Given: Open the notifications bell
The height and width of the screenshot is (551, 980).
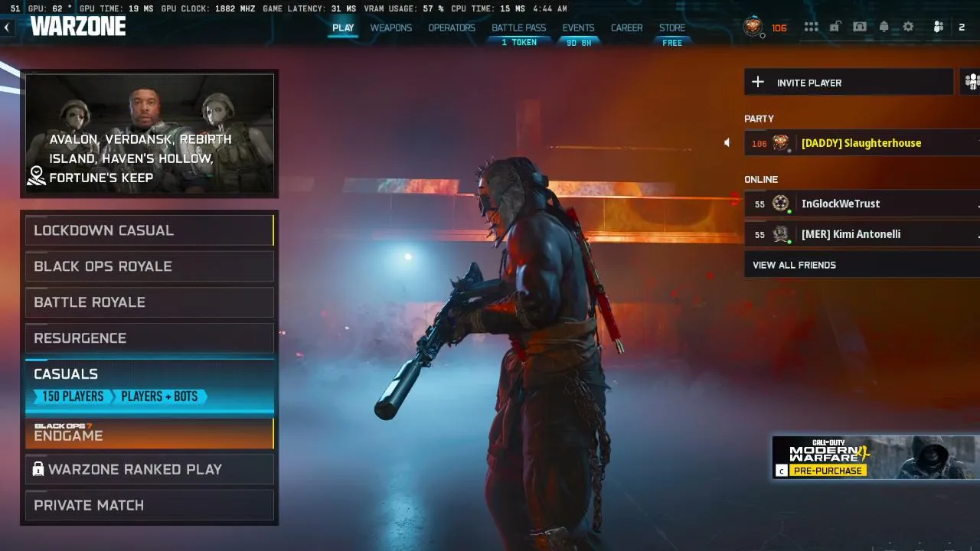Looking at the screenshot, I should pos(884,27).
